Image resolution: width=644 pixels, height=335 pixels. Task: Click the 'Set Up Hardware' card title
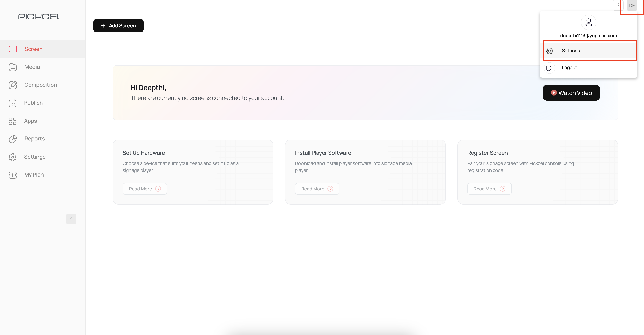point(144,153)
